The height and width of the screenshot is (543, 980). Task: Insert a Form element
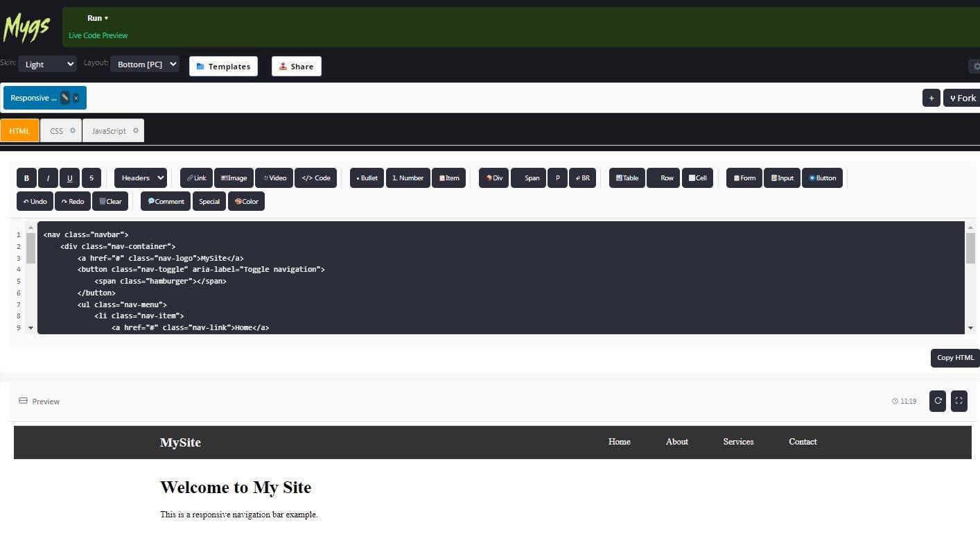(x=744, y=178)
